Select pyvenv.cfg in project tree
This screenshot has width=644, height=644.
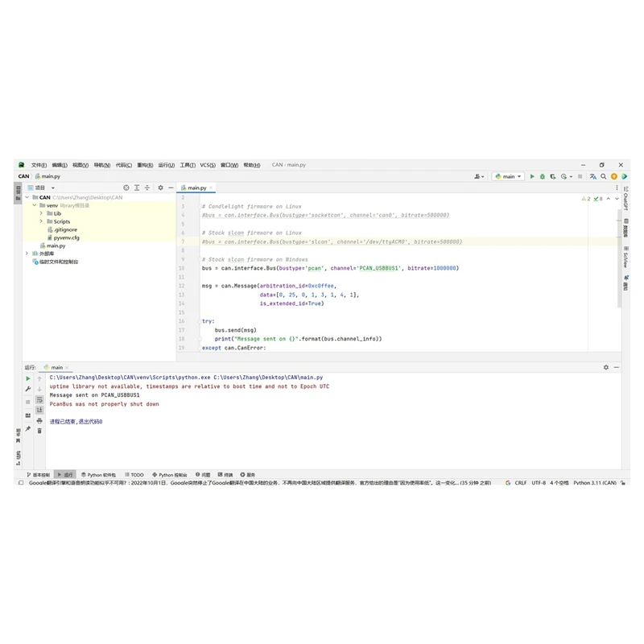pyautogui.click(x=64, y=237)
